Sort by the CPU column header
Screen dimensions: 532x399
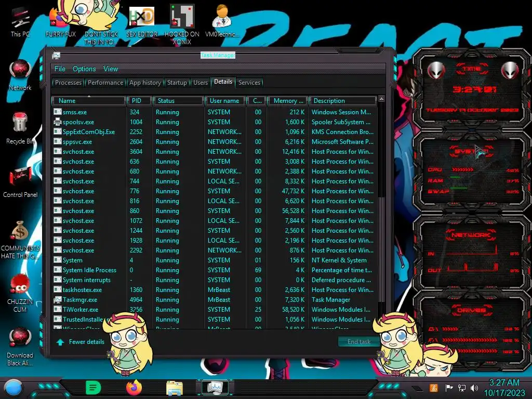coord(257,101)
